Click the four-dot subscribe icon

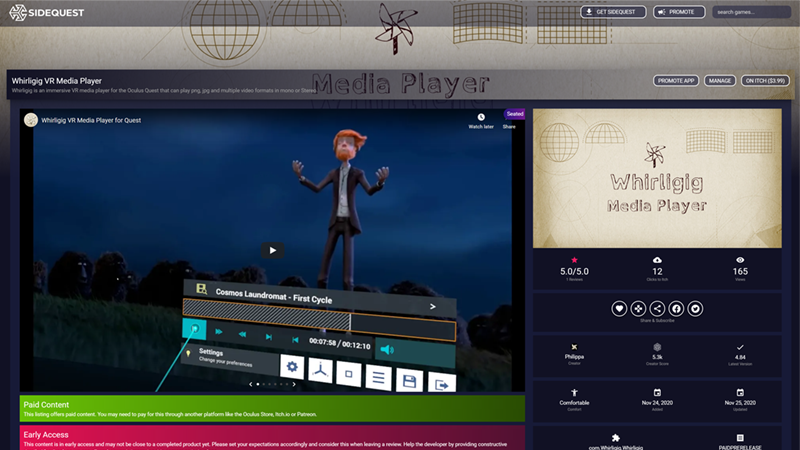pyautogui.click(x=638, y=308)
